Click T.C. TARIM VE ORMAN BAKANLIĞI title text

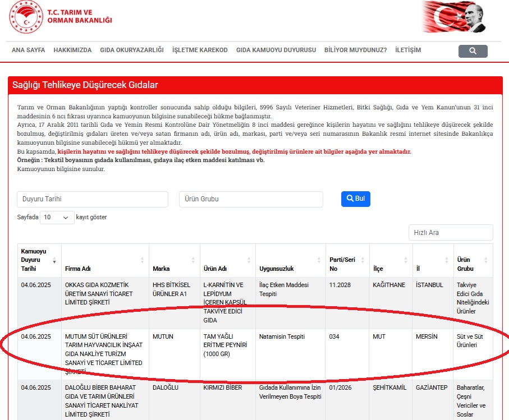tap(80, 16)
